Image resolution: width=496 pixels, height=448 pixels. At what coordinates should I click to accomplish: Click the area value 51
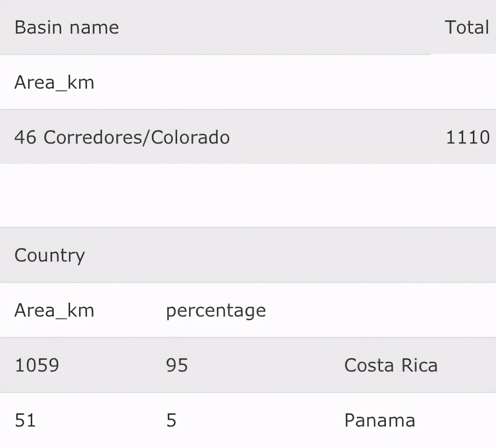[x=25, y=420]
